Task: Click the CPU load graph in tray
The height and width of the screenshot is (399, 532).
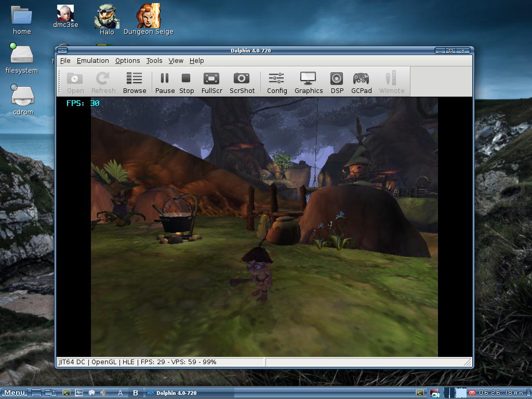Action: coord(461,393)
